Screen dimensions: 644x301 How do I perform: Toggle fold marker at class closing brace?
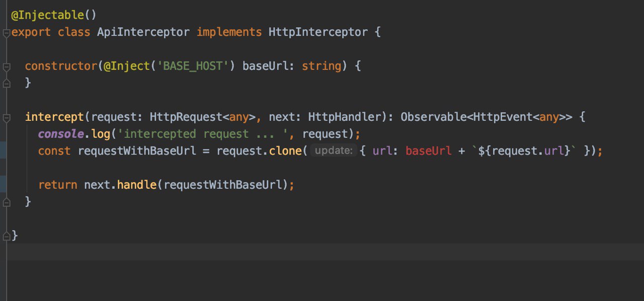(6, 235)
